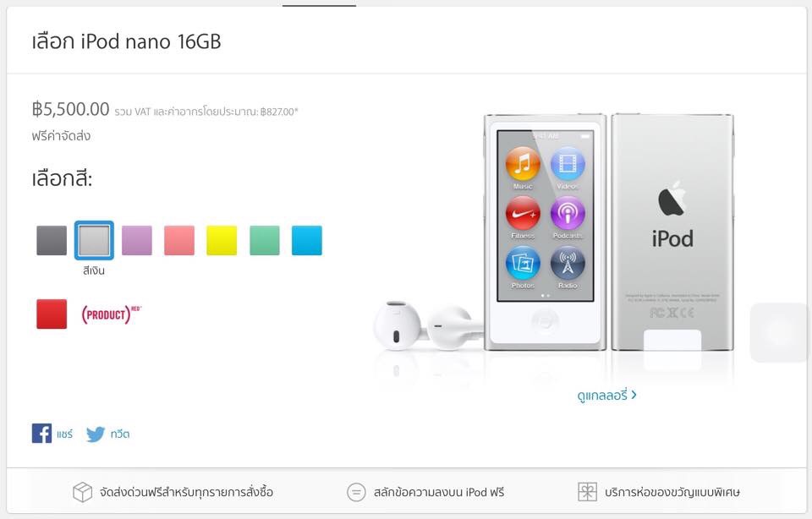
Task: Click the Facebook share icon
Action: (41, 433)
